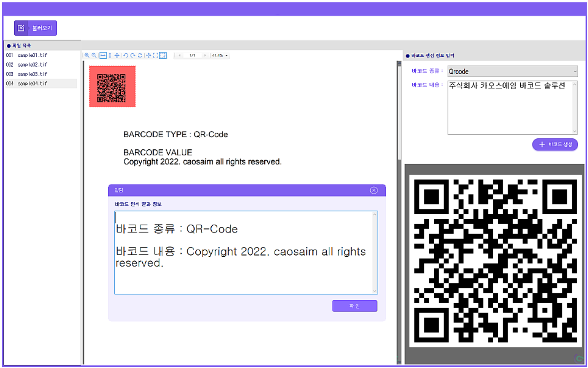Click the 180-degree rotate icon

[140, 56]
